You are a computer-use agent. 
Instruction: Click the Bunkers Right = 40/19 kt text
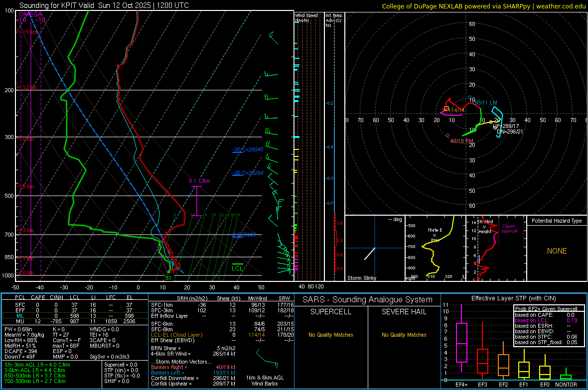click(x=193, y=367)
